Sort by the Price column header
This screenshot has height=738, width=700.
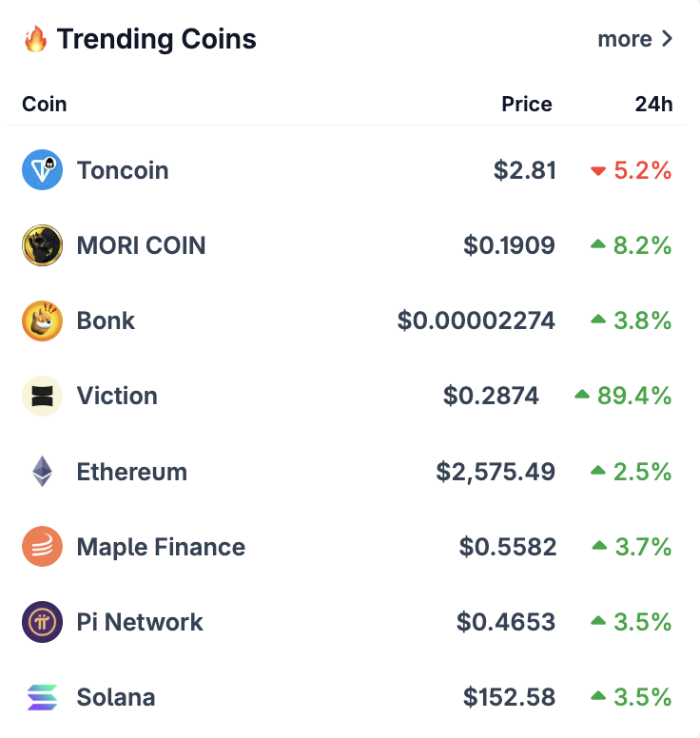pyautogui.click(x=527, y=104)
